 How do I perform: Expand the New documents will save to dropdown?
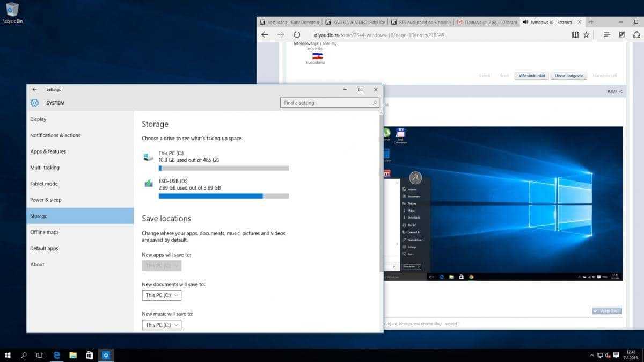tap(162, 295)
